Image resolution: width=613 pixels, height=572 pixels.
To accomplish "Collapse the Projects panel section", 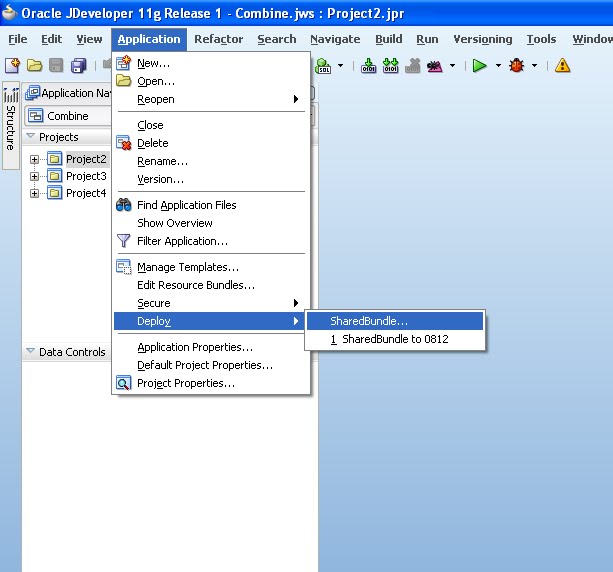I will [x=30, y=136].
